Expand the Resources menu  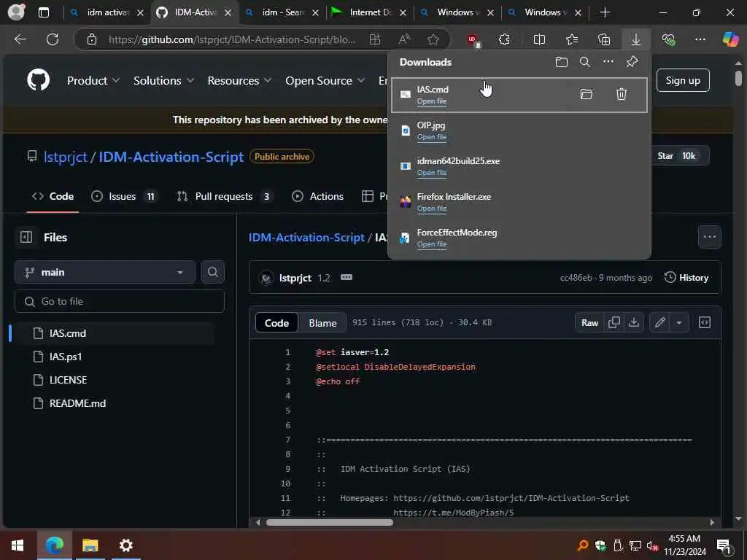tap(239, 80)
